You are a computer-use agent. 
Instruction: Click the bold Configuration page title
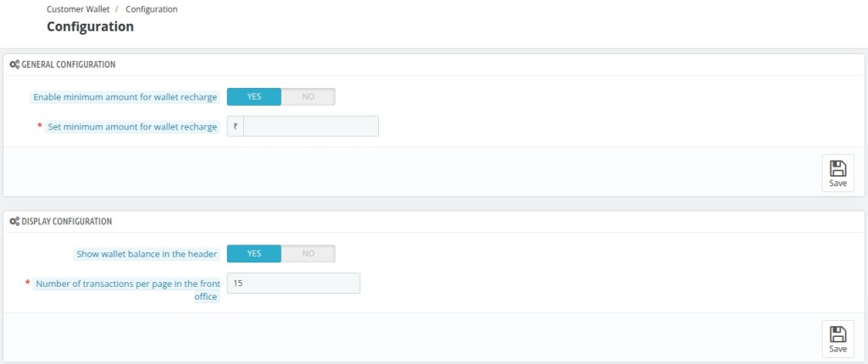tap(90, 26)
